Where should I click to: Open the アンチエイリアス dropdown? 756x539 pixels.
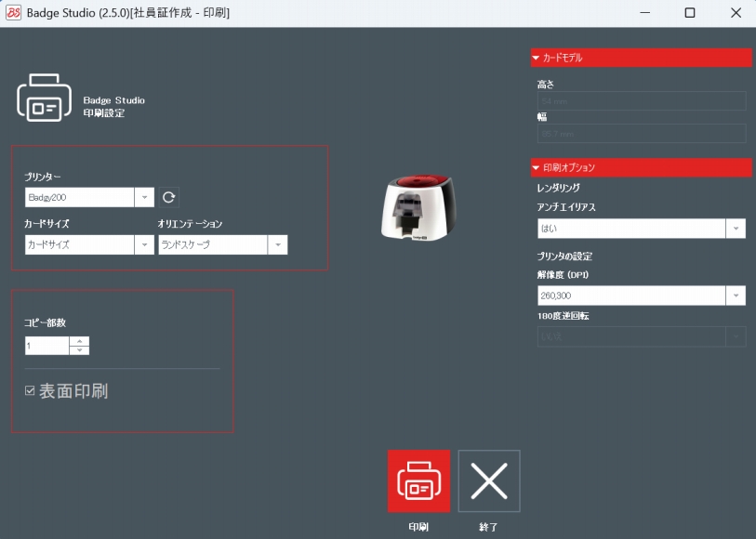tap(735, 228)
